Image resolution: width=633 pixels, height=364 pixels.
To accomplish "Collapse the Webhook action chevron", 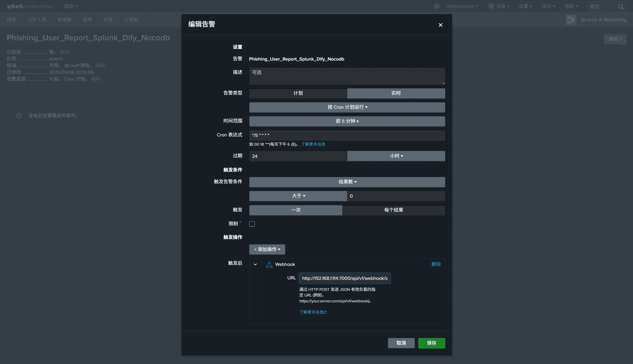I will 255,265.
